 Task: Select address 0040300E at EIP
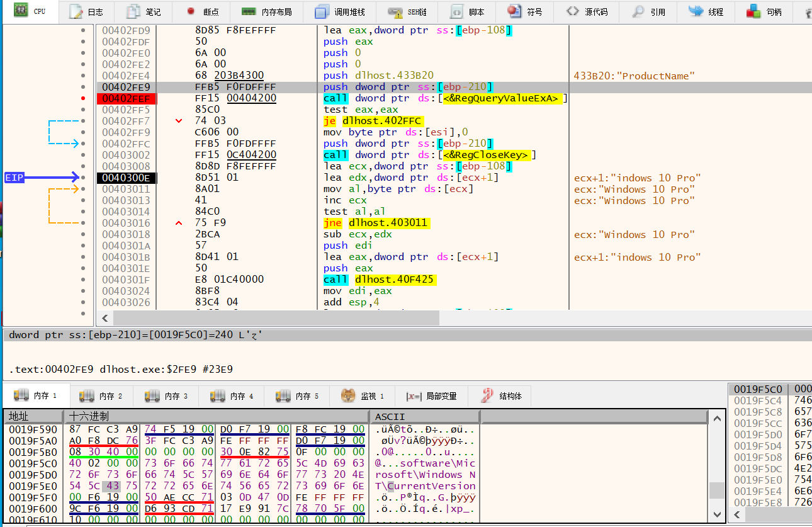(127, 178)
